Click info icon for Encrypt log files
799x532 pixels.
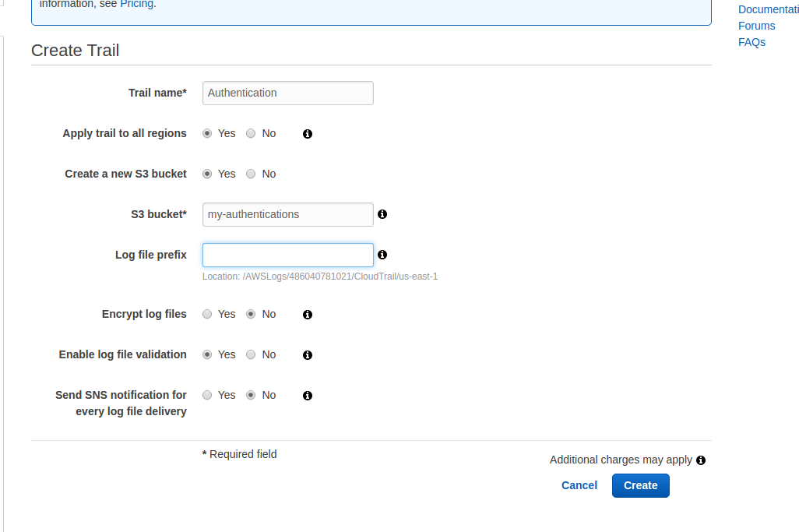click(308, 315)
